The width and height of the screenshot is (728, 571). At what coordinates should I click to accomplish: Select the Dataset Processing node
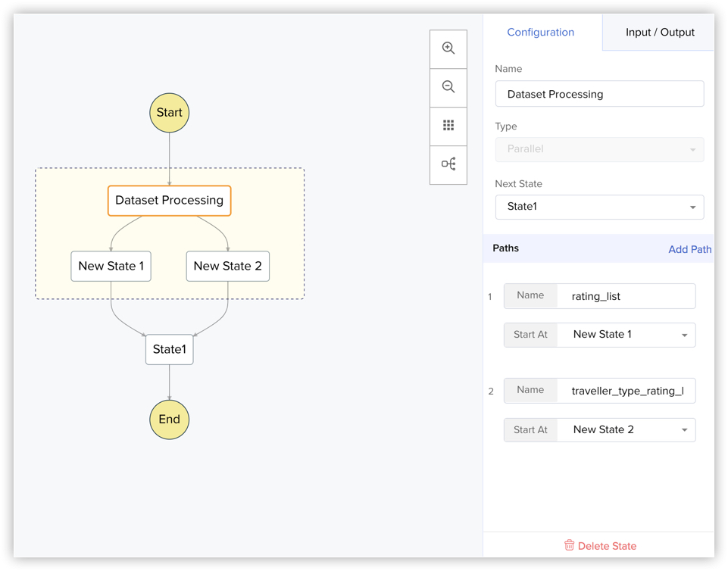tap(169, 201)
